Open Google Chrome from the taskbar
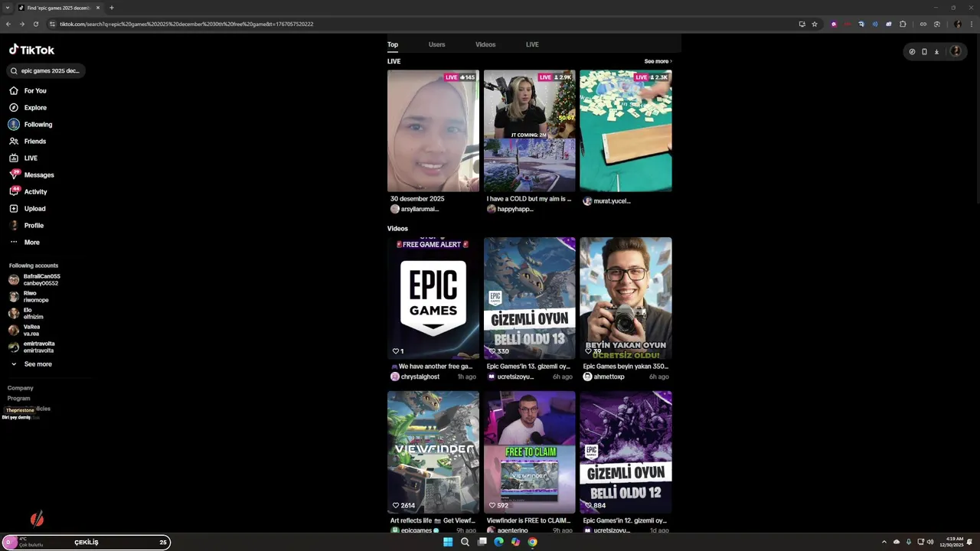 pyautogui.click(x=532, y=542)
